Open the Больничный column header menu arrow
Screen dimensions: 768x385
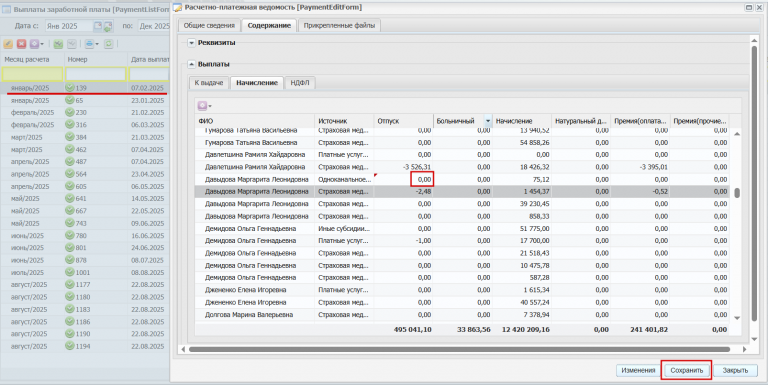488,121
